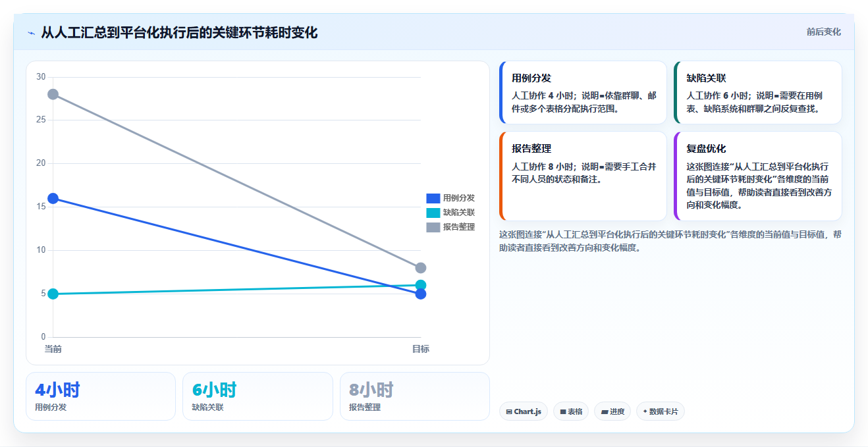Click the gray 报告整理 legend color box
Screen dimensions: 868x447
[x=433, y=226]
